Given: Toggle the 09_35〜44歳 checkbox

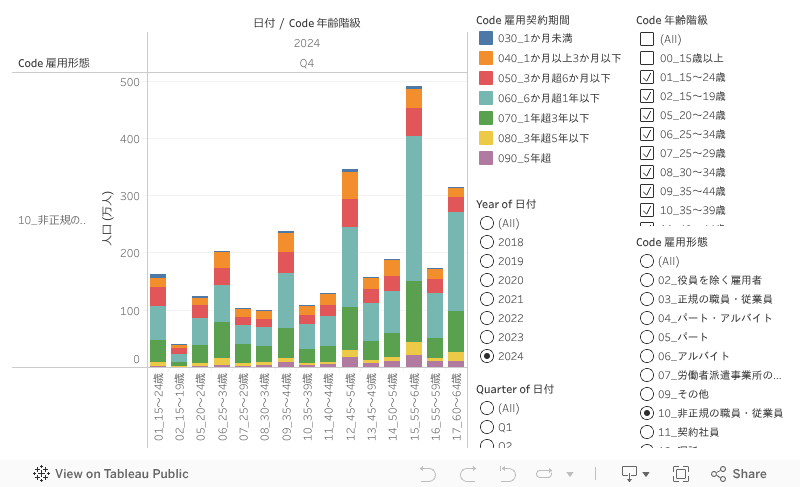Looking at the screenshot, I should pos(647,191).
